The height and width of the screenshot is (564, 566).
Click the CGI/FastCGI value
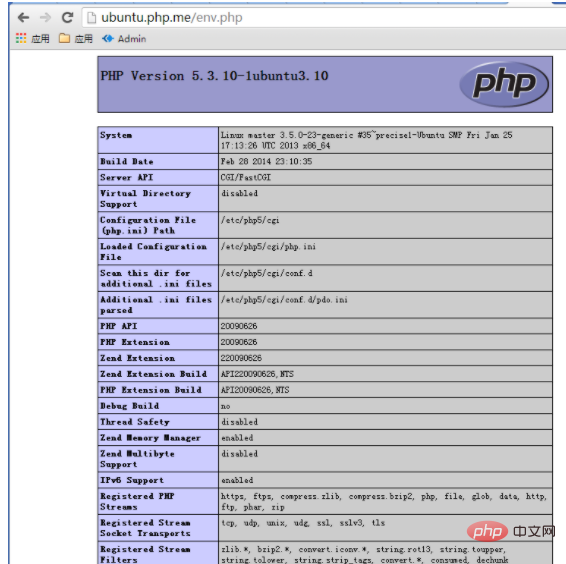pos(246,177)
